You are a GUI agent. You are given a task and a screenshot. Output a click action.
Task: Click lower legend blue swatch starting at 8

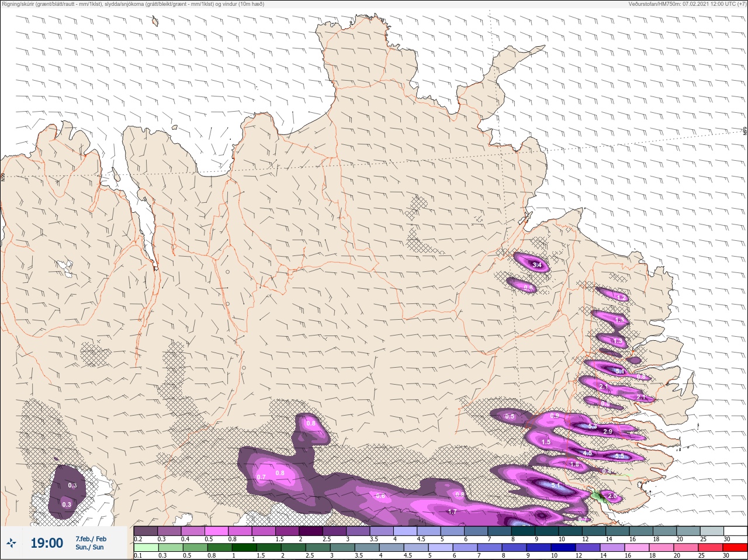pyautogui.click(x=513, y=548)
